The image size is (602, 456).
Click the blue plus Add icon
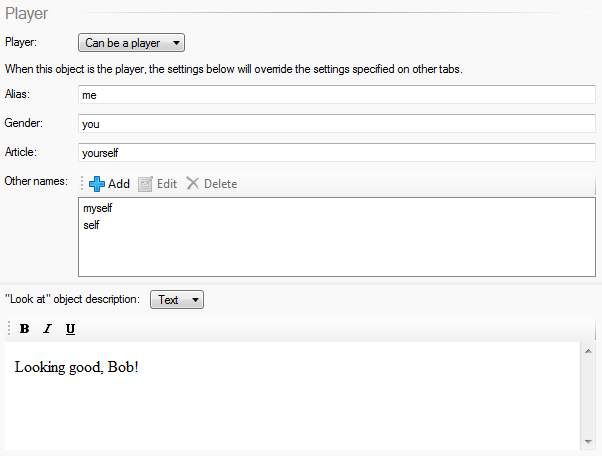click(97, 184)
